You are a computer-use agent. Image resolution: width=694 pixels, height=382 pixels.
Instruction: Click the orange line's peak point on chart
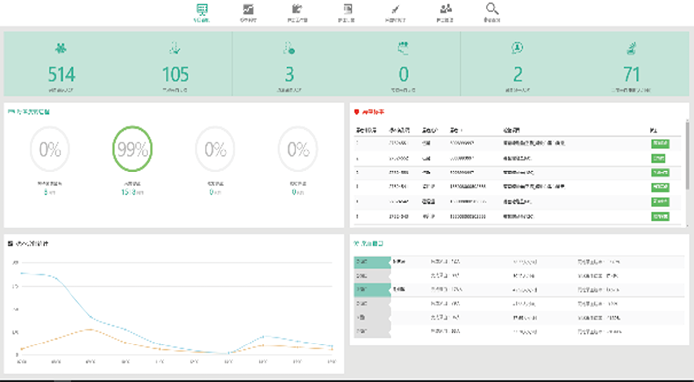coord(90,329)
